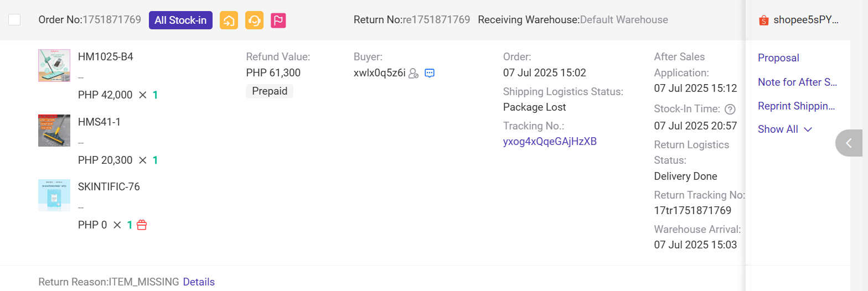This screenshot has height=291, width=868.
Task: Open the HMS41-1 product thumbnail
Action: point(54,131)
